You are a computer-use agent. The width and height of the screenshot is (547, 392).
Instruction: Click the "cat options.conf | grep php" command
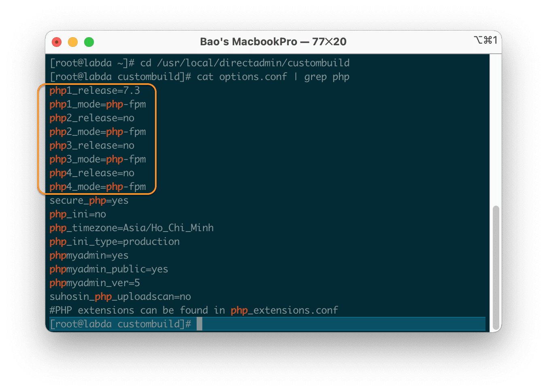click(273, 77)
